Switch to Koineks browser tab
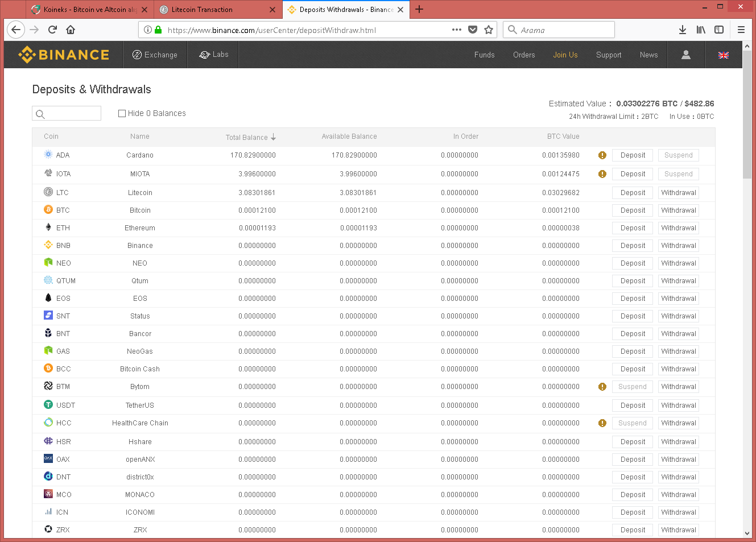This screenshot has width=756, height=542. [x=90, y=10]
